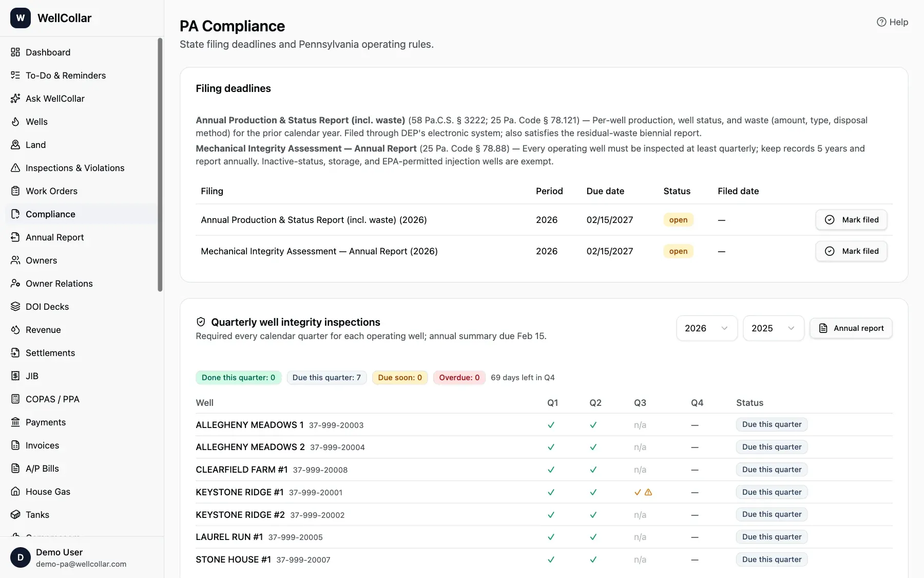Click the House Gas home icon
The width and height of the screenshot is (924, 578).
click(15, 492)
